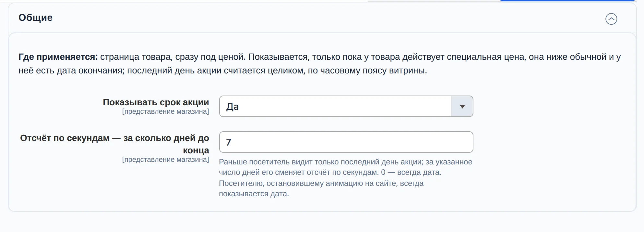Click the input field containing 7

[346, 142]
